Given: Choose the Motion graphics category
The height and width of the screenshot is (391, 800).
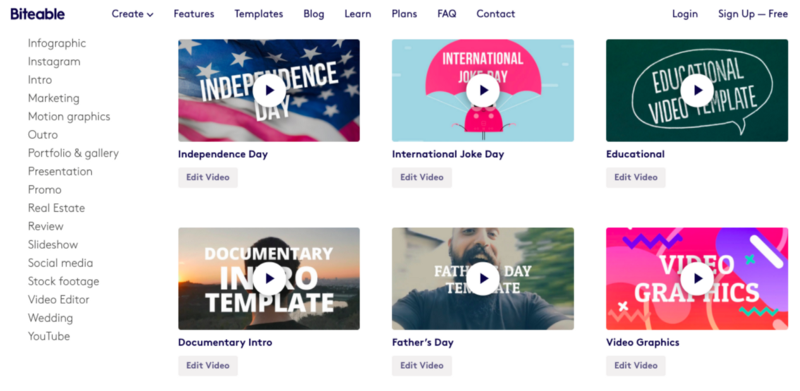Looking at the screenshot, I should click(x=69, y=117).
